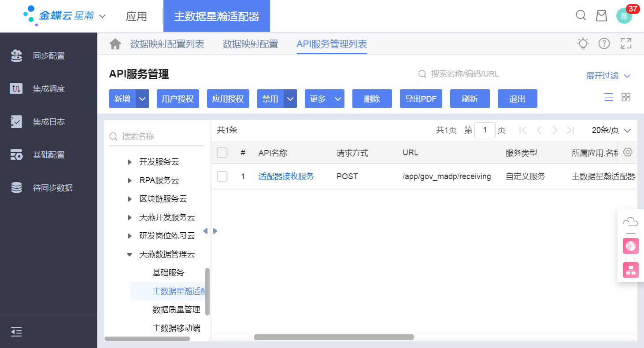Click the page number input box
This screenshot has height=348, width=644.
coord(485,130)
